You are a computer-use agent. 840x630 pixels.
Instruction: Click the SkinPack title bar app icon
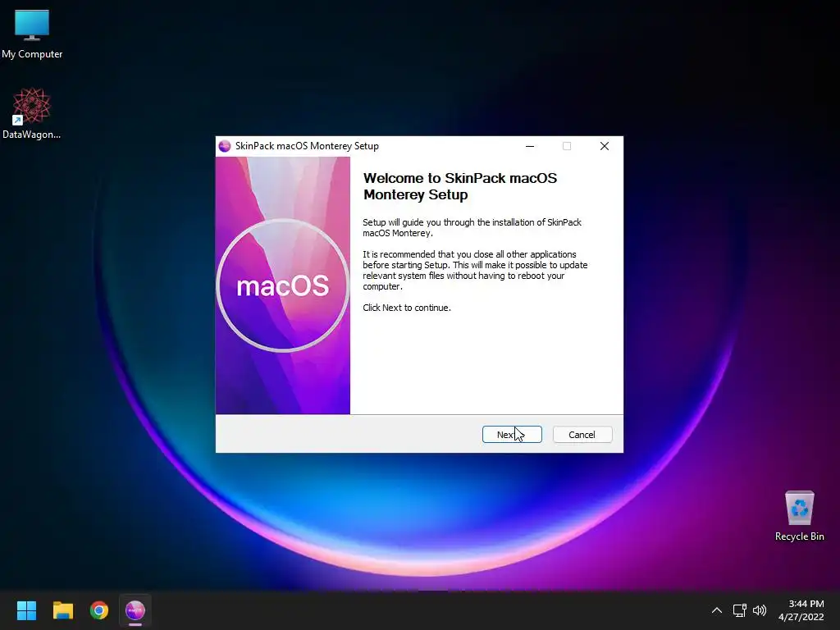point(225,146)
